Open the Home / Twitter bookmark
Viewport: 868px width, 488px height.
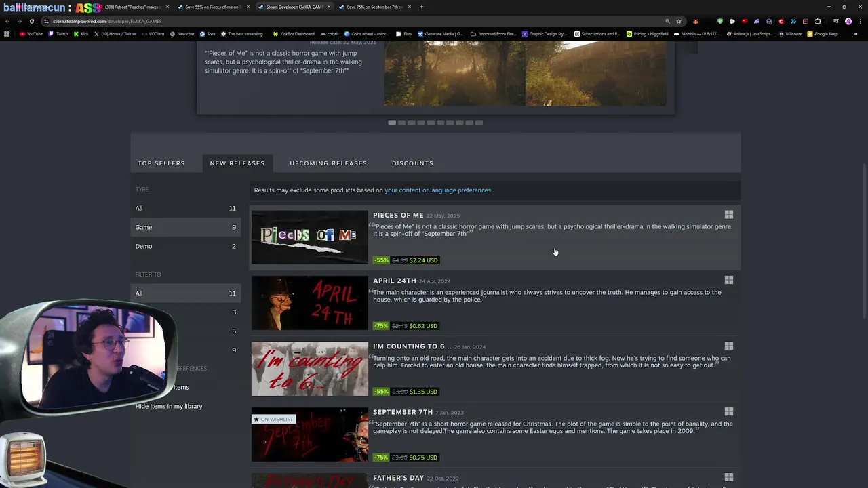(x=115, y=34)
